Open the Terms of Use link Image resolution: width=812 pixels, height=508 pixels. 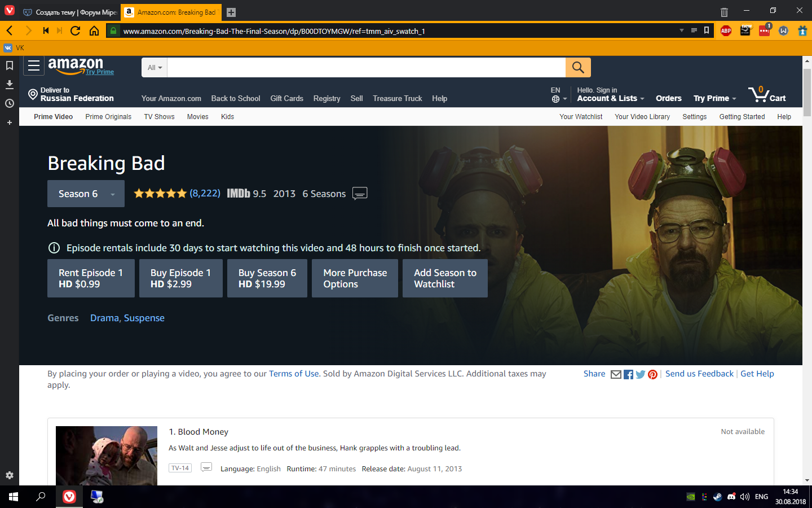click(x=294, y=374)
